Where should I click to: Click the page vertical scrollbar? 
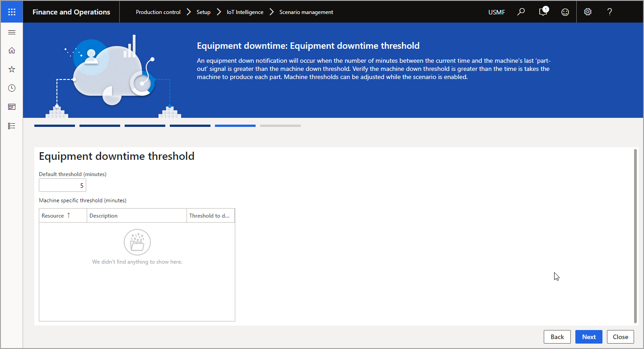pos(635,236)
